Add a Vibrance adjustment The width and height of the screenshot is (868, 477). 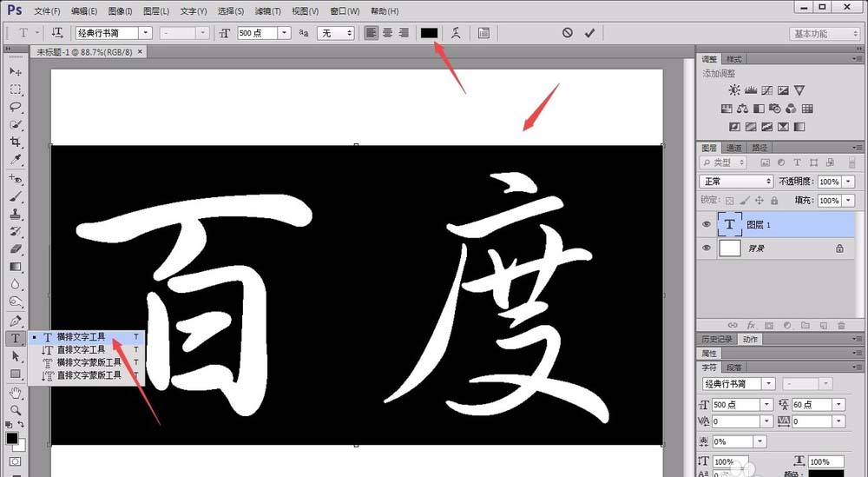[x=799, y=89]
